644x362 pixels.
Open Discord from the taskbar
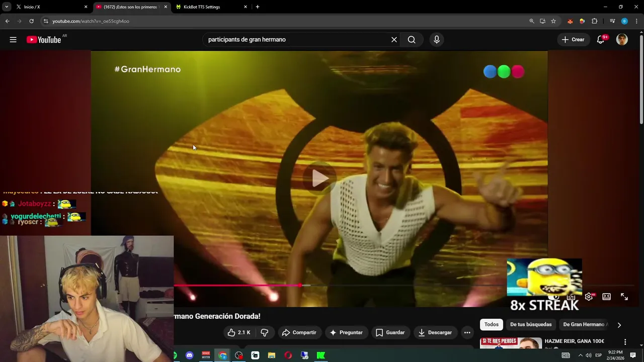coord(189,355)
